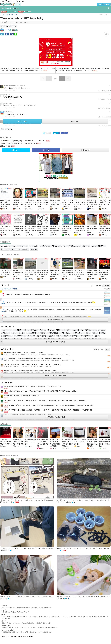Open the black fake fur article photo
The height and width of the screenshot is (644, 111).
[x=83, y=478]
